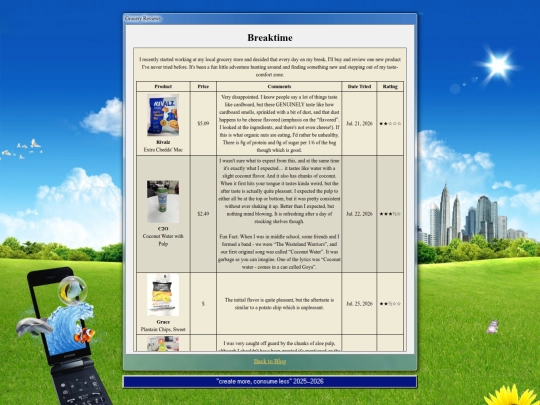Click the Rating column header
This screenshot has height=405, width=540.
coord(390,86)
